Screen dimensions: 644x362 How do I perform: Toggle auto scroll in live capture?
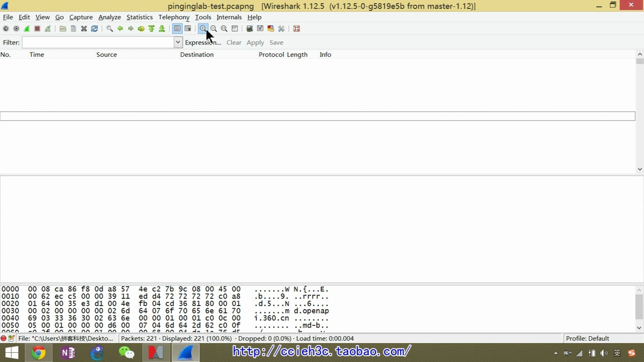coord(188,28)
